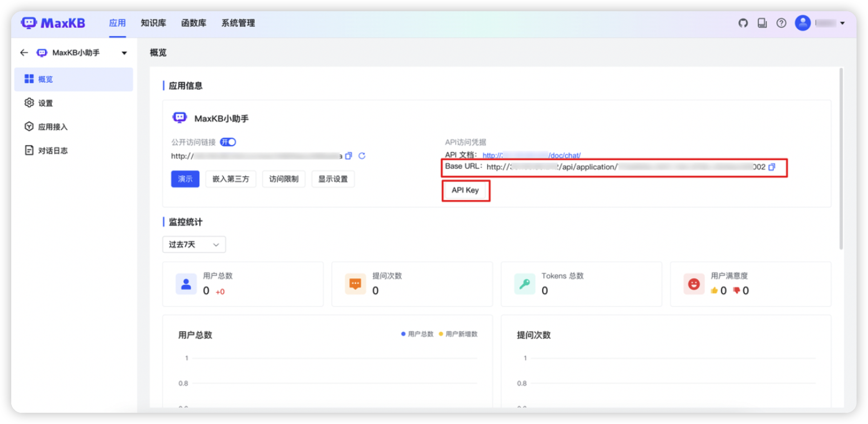Open the user manual document icon
868x424 pixels.
click(x=762, y=23)
